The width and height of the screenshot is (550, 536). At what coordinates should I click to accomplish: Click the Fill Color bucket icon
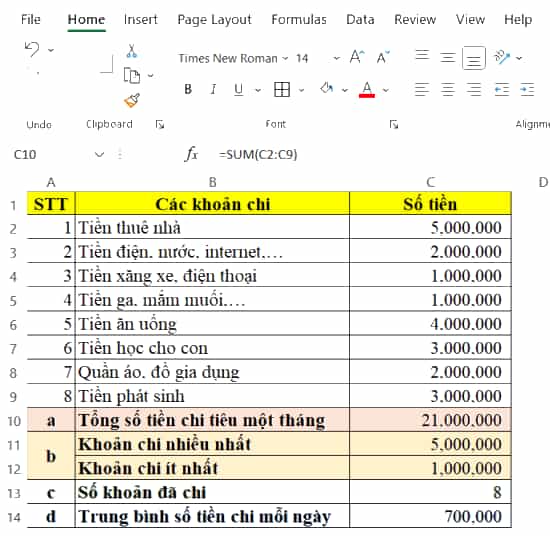tap(327, 89)
